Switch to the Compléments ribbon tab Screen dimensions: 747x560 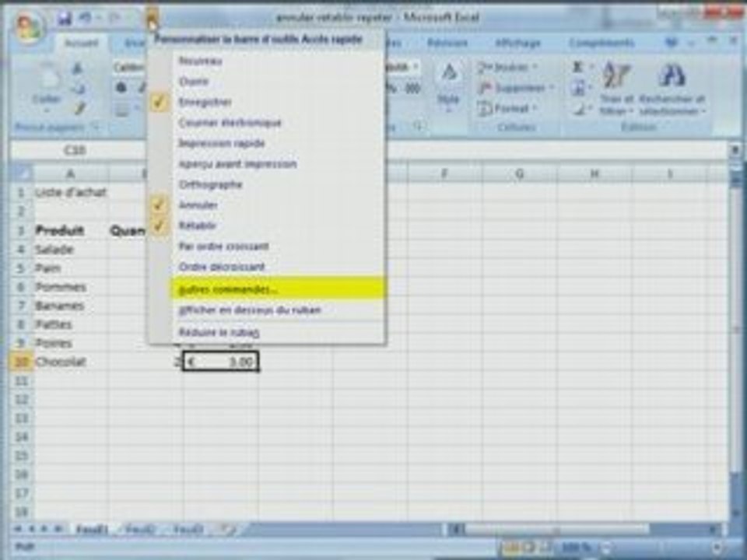pyautogui.click(x=601, y=44)
